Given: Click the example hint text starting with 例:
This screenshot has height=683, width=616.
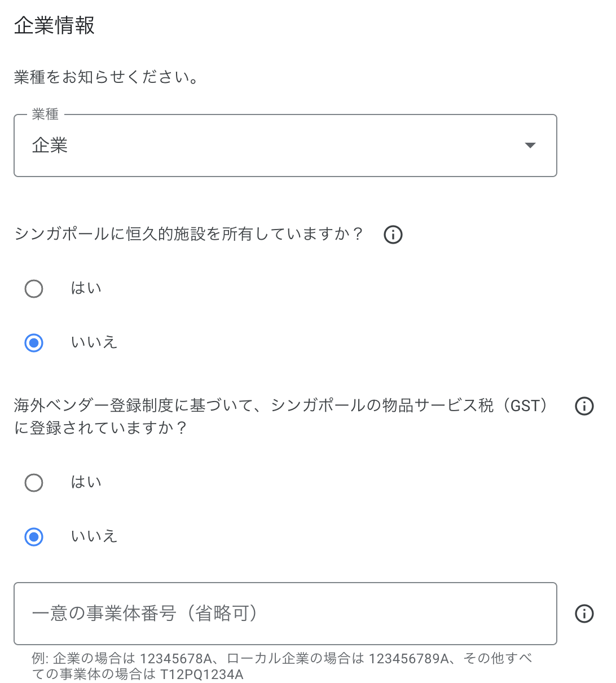Looking at the screenshot, I should coord(282,666).
